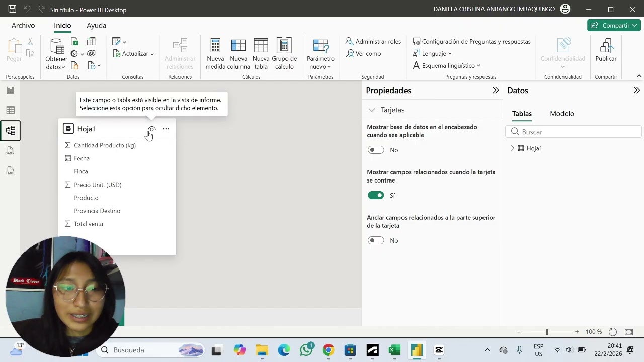Image resolution: width=644 pixels, height=362 pixels.
Task: Collapse the Tarjetas section chevron
Action: point(372,110)
